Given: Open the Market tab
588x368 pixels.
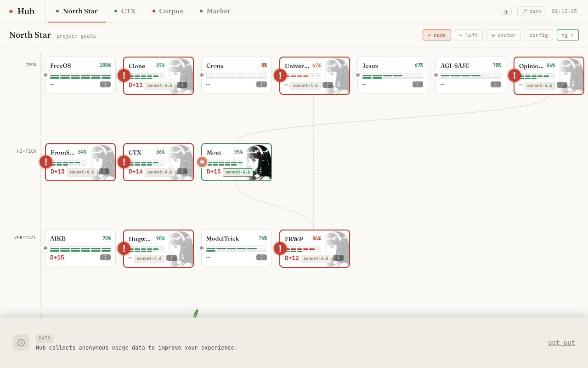Looking at the screenshot, I should pos(215,11).
